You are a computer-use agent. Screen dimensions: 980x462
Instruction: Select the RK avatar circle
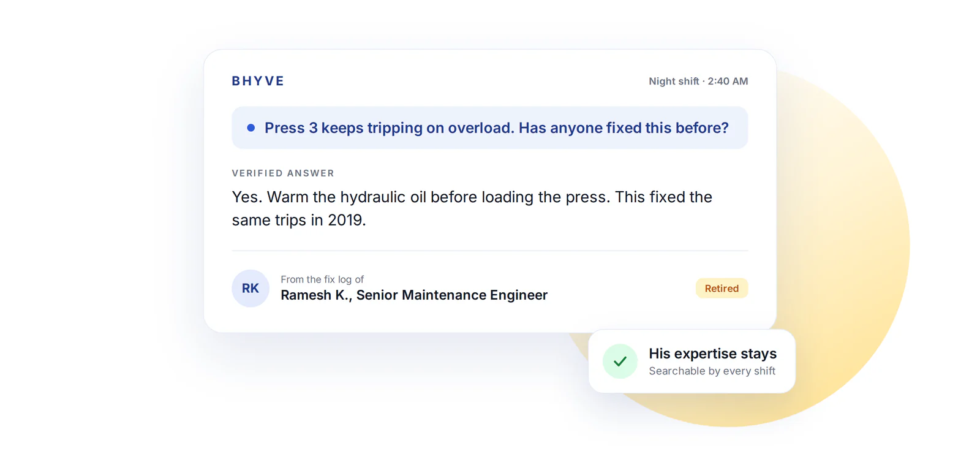pyautogui.click(x=251, y=288)
